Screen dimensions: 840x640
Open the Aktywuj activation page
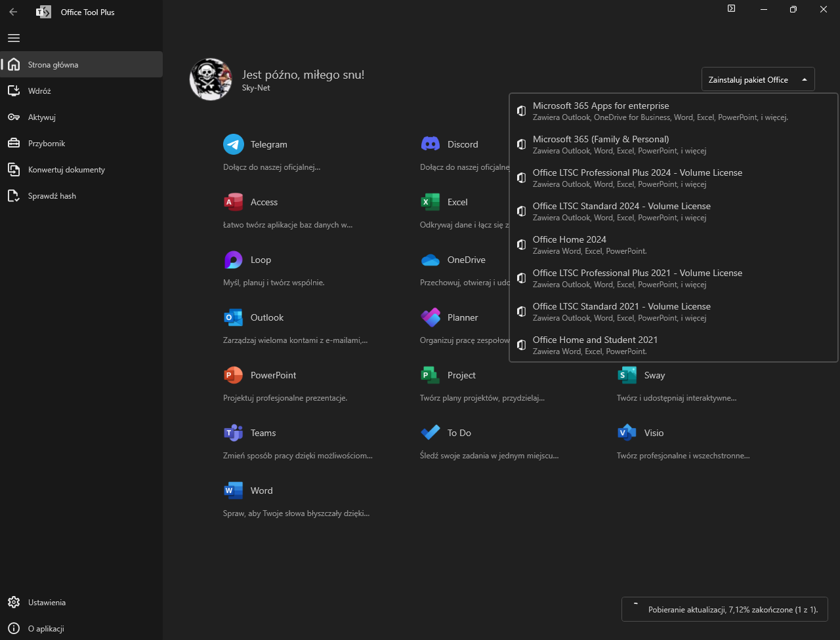(x=81, y=117)
